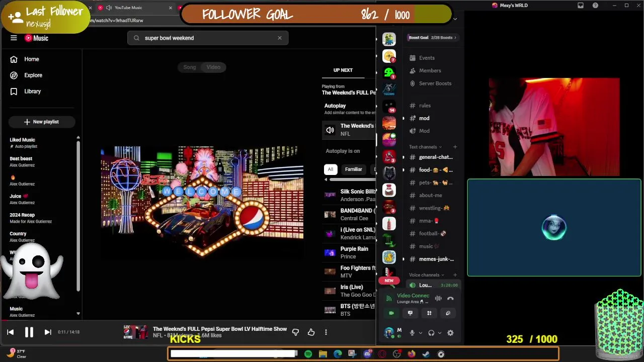Pause the playing halftime show
Screen dimensions: 644x362
(x=29, y=332)
